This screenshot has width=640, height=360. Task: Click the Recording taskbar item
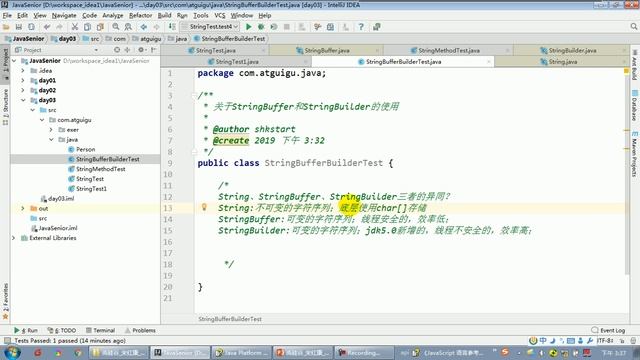(364, 353)
